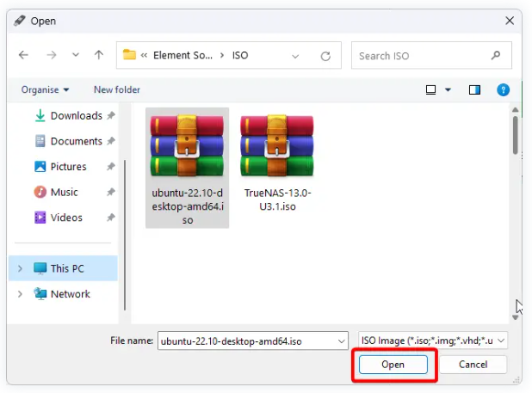Open the recent locations chevron
The height and width of the screenshot is (393, 532).
(x=76, y=54)
